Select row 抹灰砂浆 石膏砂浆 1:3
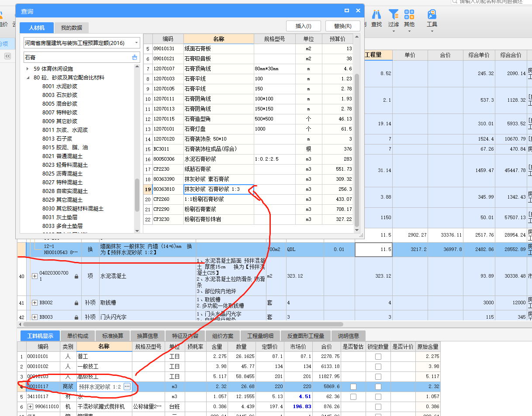The width and height of the screenshot is (532, 416). tap(248, 189)
